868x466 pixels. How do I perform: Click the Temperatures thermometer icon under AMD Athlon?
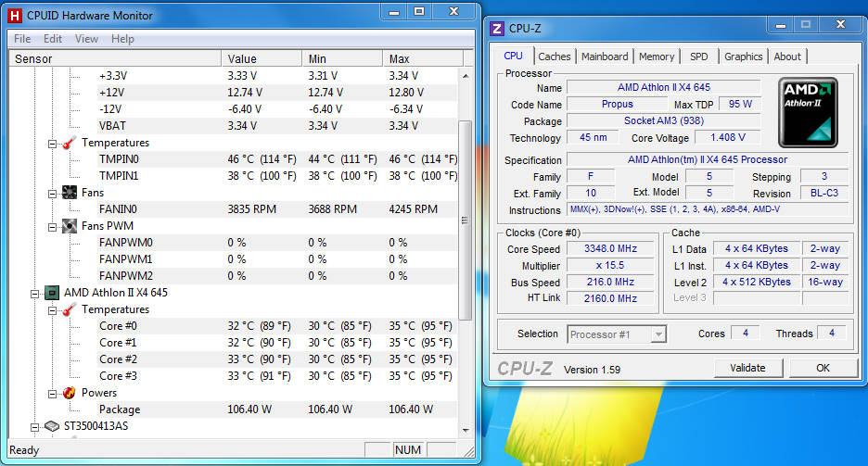[69, 309]
